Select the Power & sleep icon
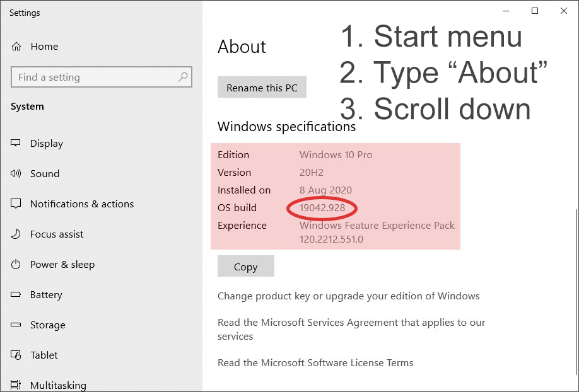Screen dimensions: 579x392 [x=16, y=264]
